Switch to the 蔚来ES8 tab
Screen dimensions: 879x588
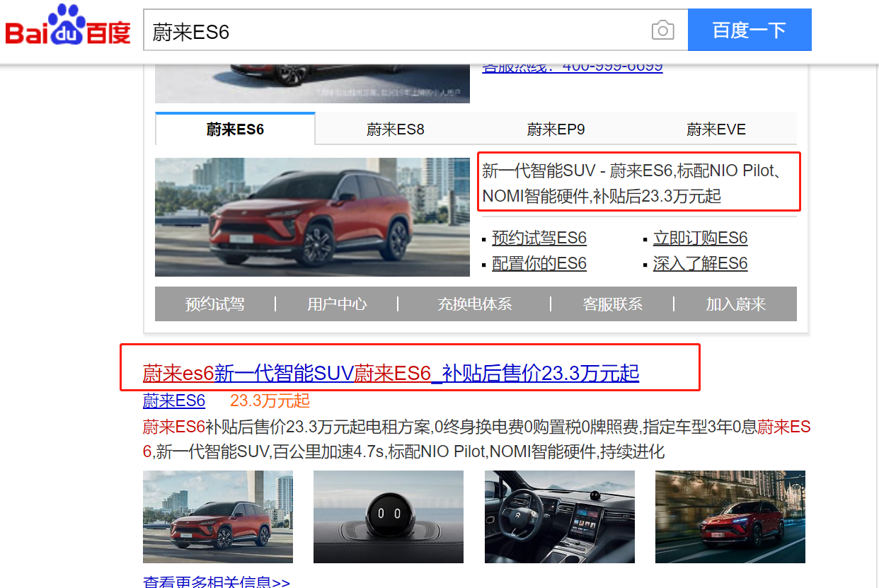(395, 129)
